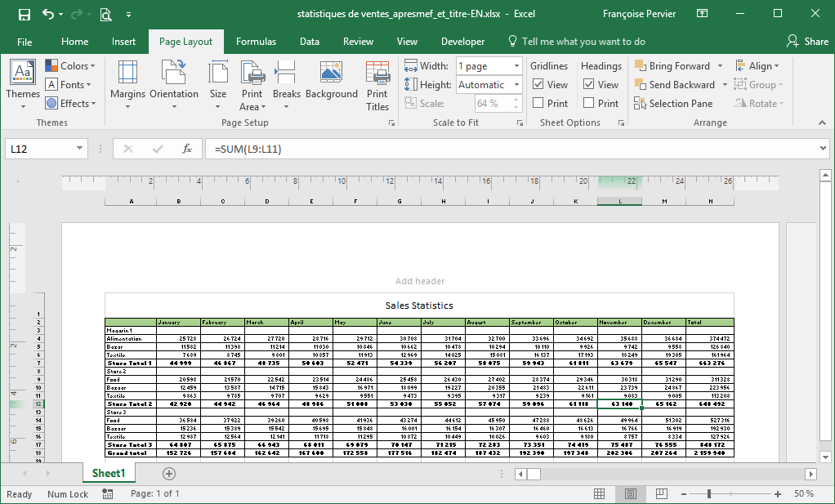Click Add header on the page
Screen dimensions: 835x504
pos(420,281)
